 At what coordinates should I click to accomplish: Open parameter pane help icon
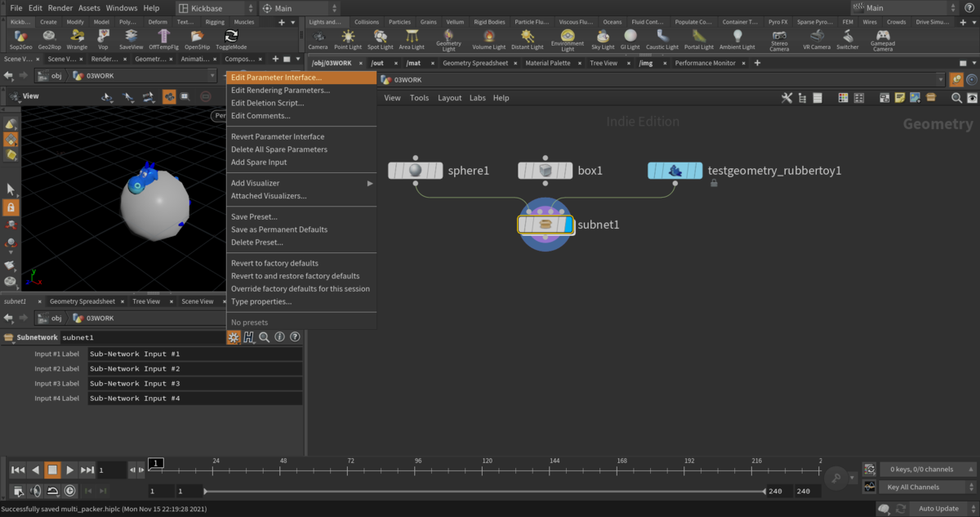295,337
